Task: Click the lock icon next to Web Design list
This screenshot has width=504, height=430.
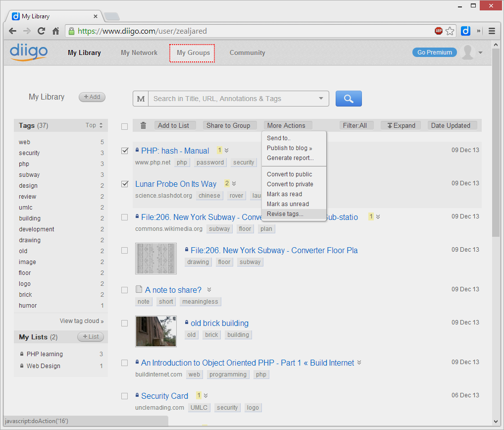Action: [21, 366]
